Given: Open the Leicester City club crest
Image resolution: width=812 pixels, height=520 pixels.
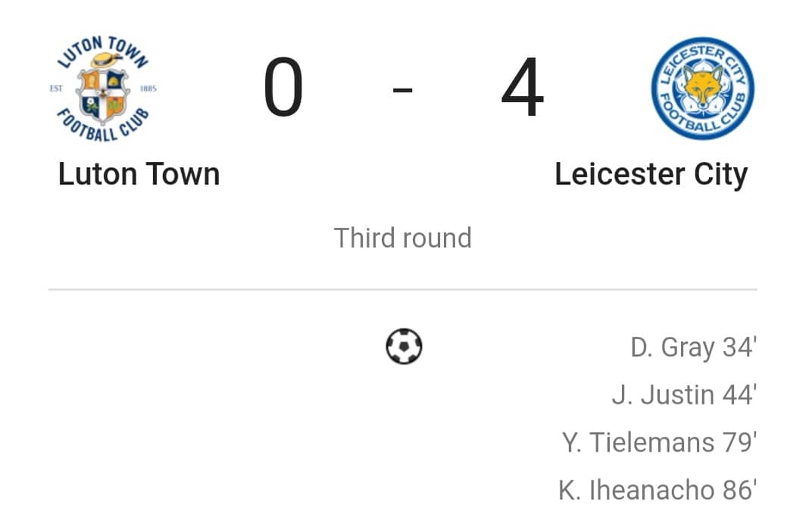Looking at the screenshot, I should point(702,89).
